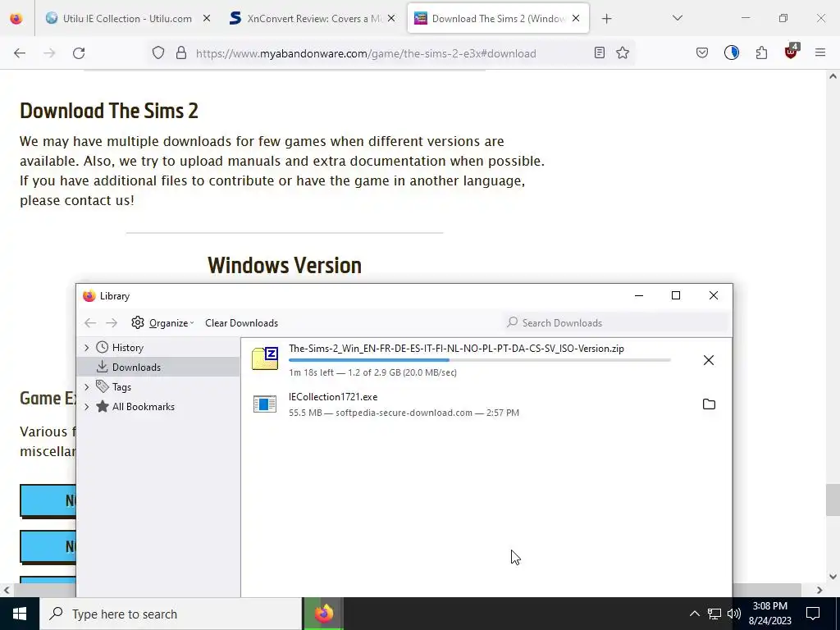Open a new tab with plus button

[606, 19]
